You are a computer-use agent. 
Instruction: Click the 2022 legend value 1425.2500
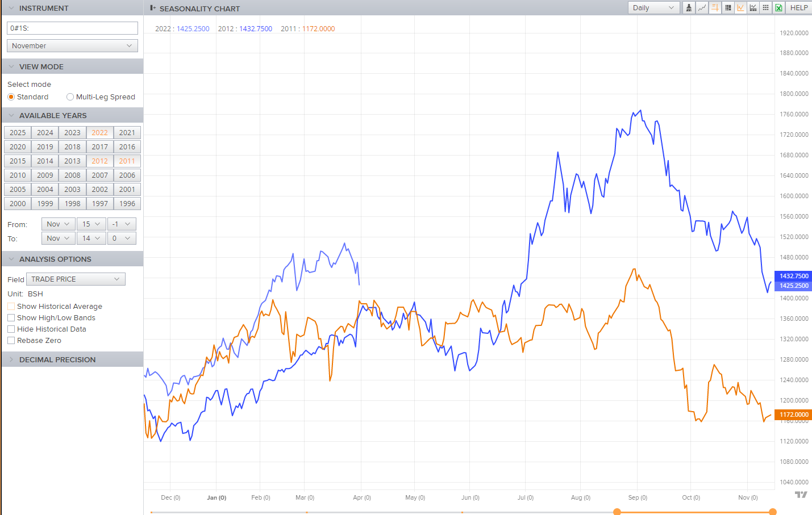click(x=193, y=29)
